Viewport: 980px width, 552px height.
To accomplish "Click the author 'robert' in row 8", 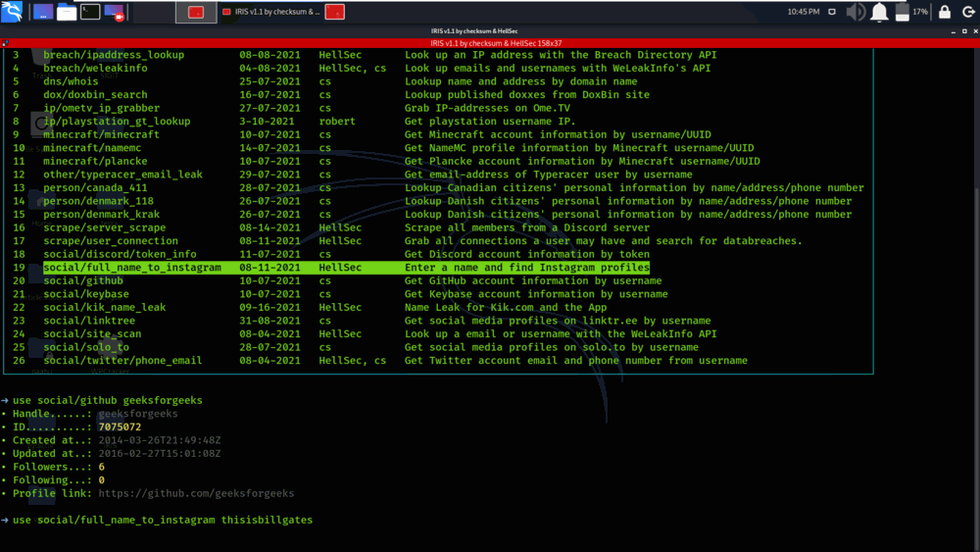I will click(x=337, y=122).
